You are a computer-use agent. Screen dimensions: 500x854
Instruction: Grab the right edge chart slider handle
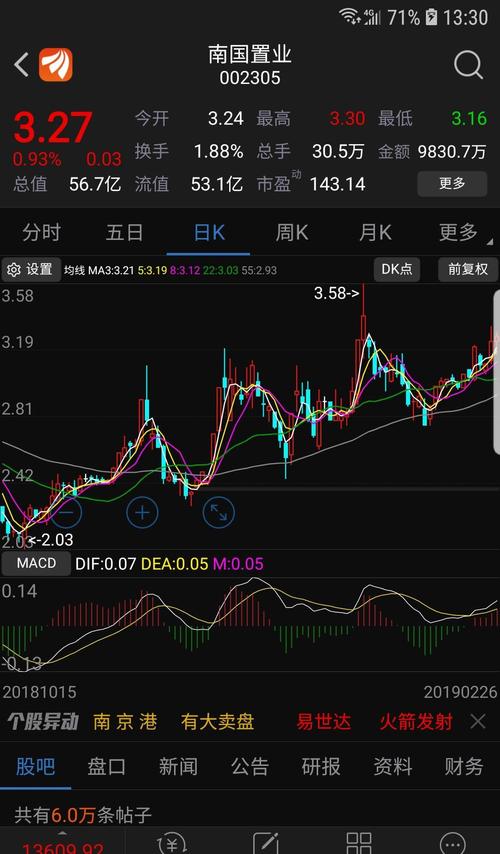tap(496, 372)
